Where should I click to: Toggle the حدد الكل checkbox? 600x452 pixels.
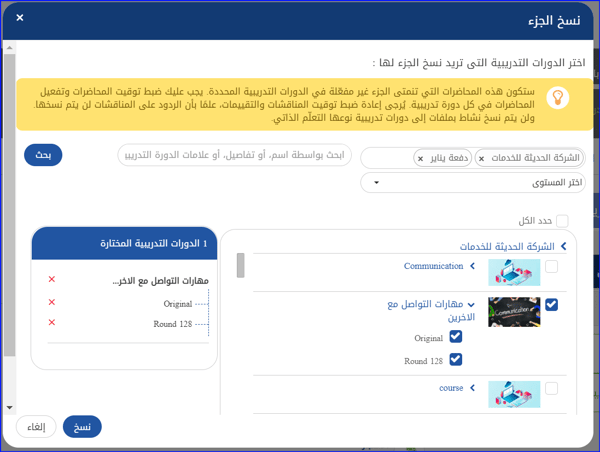point(562,221)
